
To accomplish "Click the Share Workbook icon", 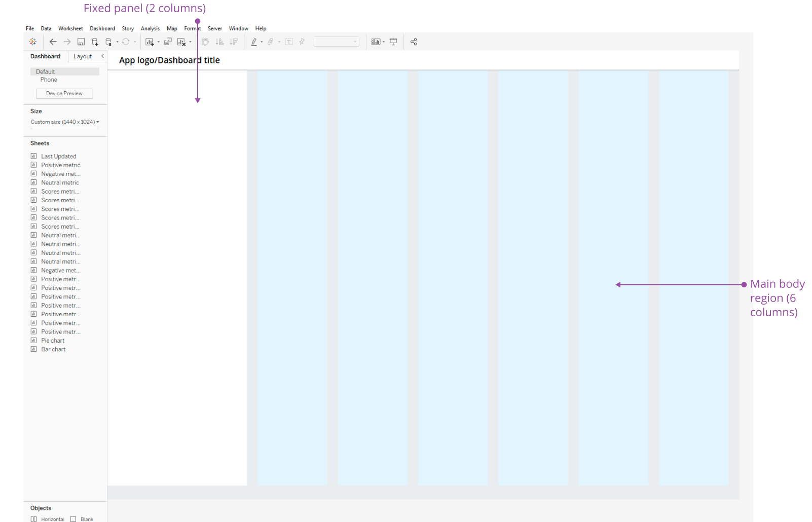I will click(x=414, y=42).
